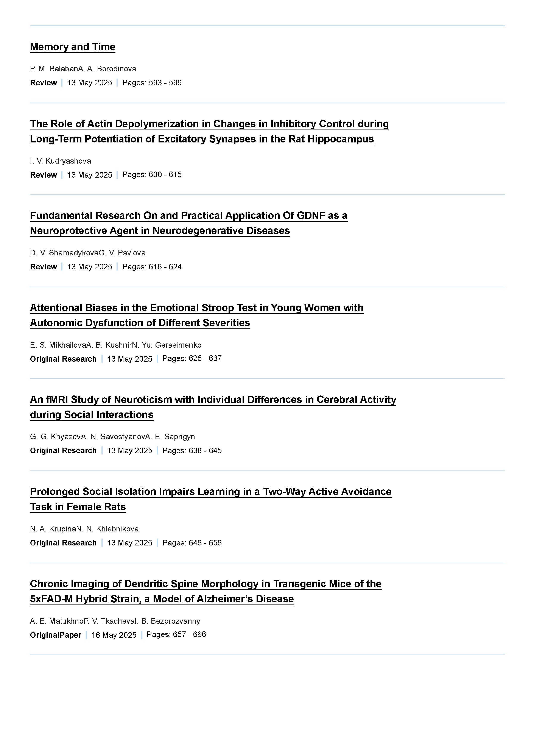Click the title line "during Social Interactions"
Screen dimensions: 534x756
(92, 415)
